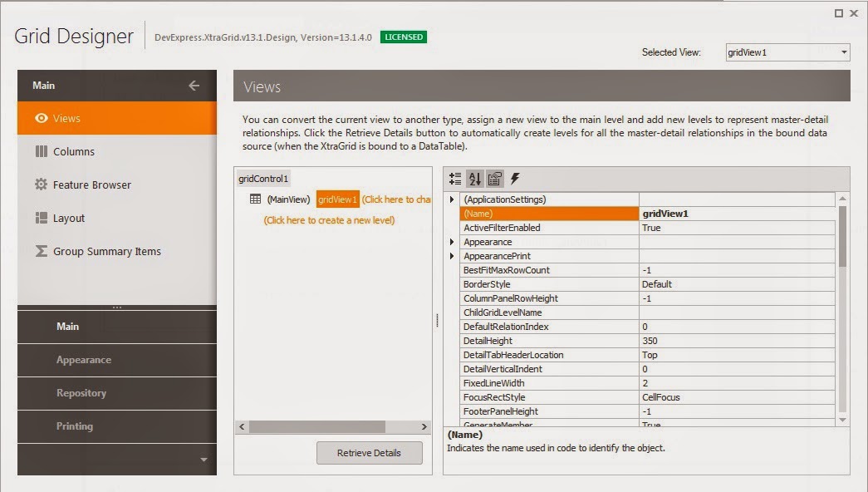Click the Feature Browser gear icon
The height and width of the screenshot is (492, 868).
(41, 184)
